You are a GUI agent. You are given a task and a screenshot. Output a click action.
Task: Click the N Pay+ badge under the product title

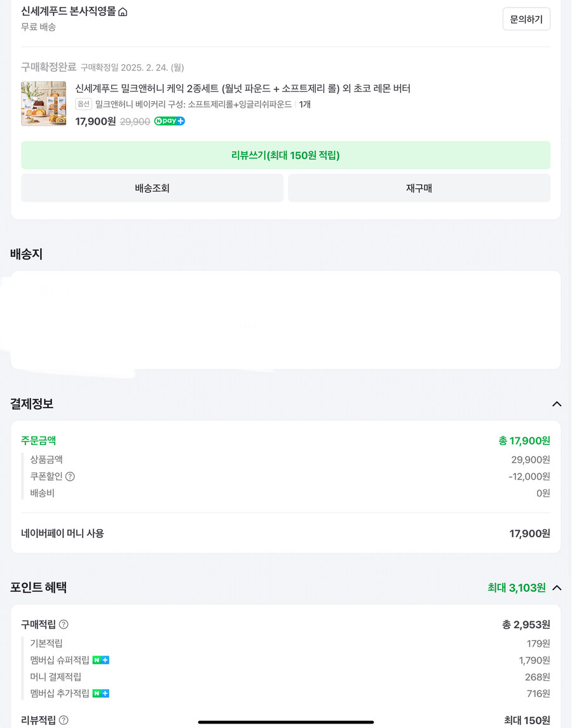pos(169,121)
